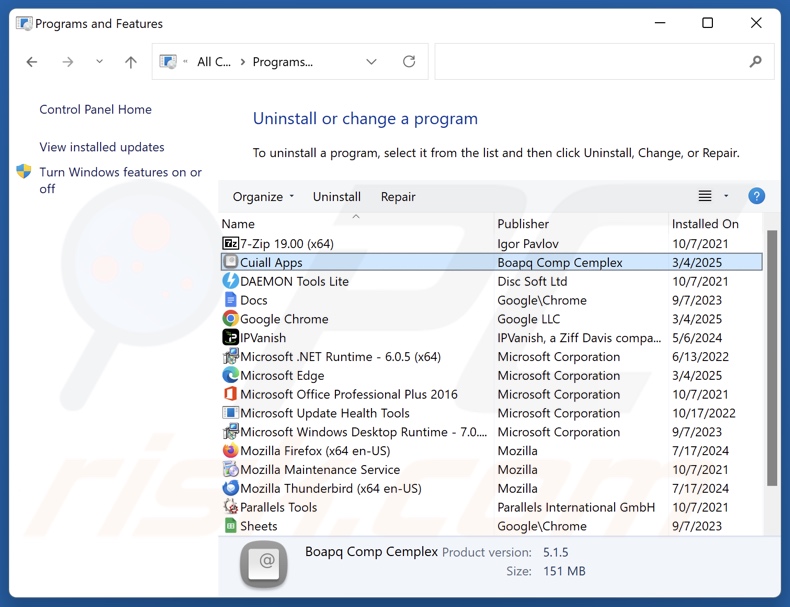Viewport: 790px width, 607px height.
Task: Select Microsoft Edge in the list
Action: (282, 375)
